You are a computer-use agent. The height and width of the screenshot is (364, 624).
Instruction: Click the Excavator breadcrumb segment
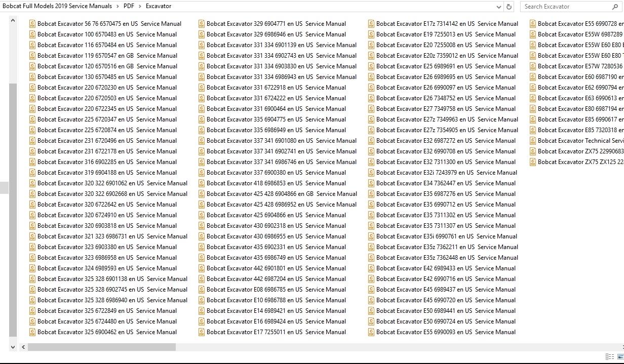tap(159, 7)
